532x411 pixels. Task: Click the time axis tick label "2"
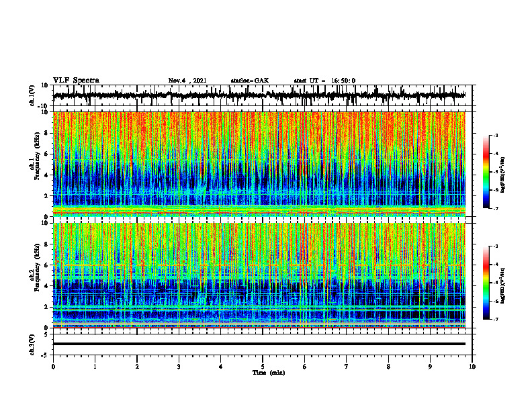(137, 367)
